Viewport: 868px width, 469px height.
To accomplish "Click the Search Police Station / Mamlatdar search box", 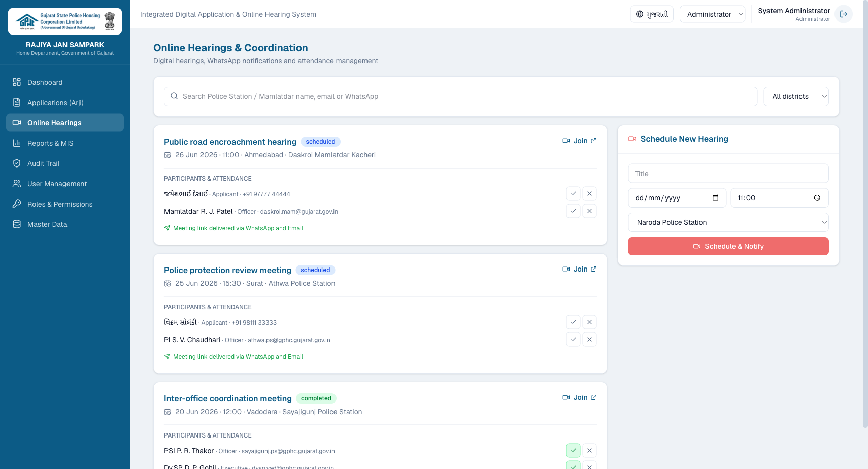I will point(460,96).
